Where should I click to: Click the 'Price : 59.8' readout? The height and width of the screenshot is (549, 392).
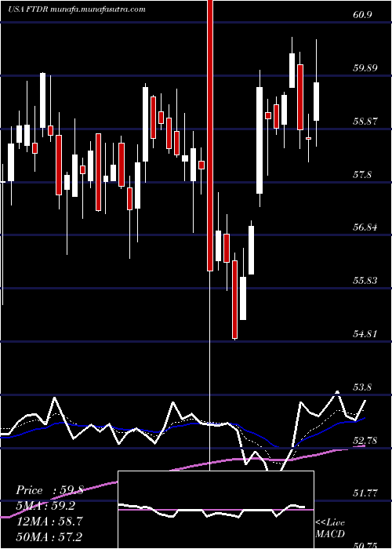[x=49, y=490]
